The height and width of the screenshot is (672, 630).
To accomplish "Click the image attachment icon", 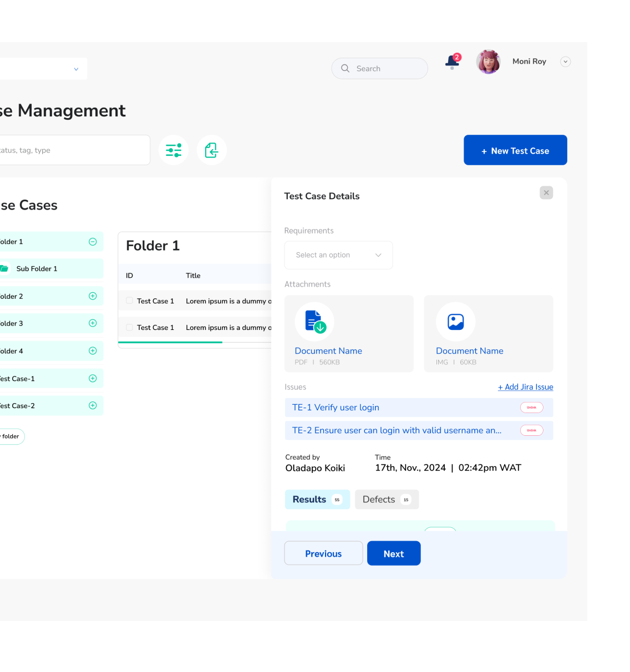I will pos(455,322).
